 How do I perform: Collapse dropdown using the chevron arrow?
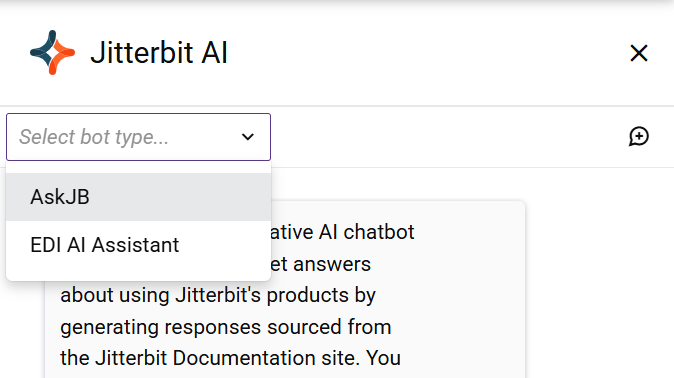(248, 137)
